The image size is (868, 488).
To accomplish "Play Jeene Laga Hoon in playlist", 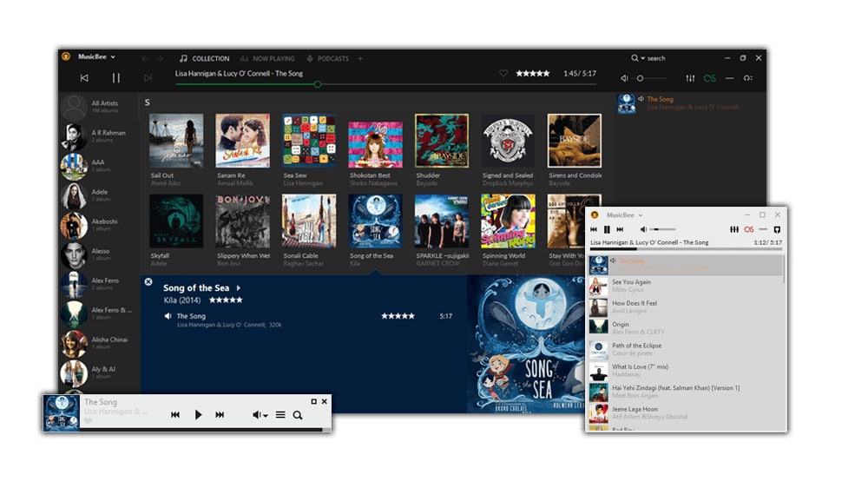I will (x=686, y=412).
